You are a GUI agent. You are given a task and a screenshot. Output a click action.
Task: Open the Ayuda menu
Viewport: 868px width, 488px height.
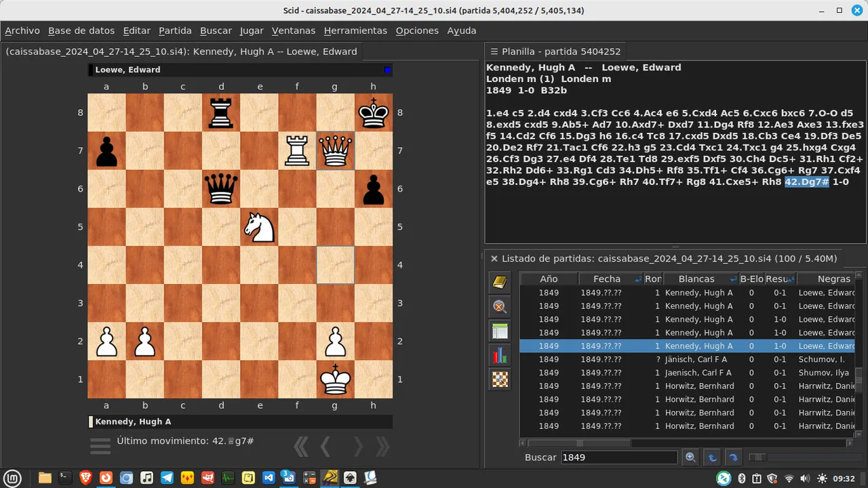462,30
